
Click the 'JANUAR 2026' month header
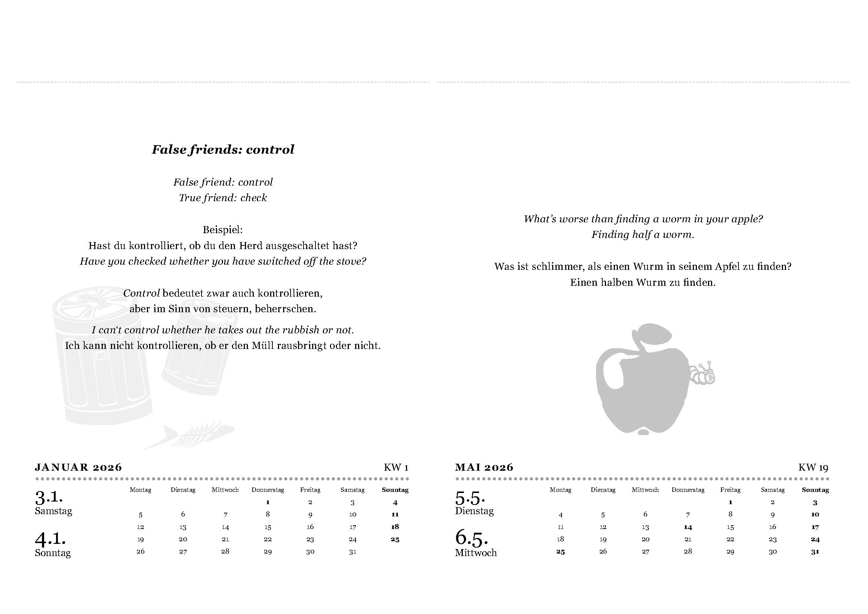click(79, 467)
